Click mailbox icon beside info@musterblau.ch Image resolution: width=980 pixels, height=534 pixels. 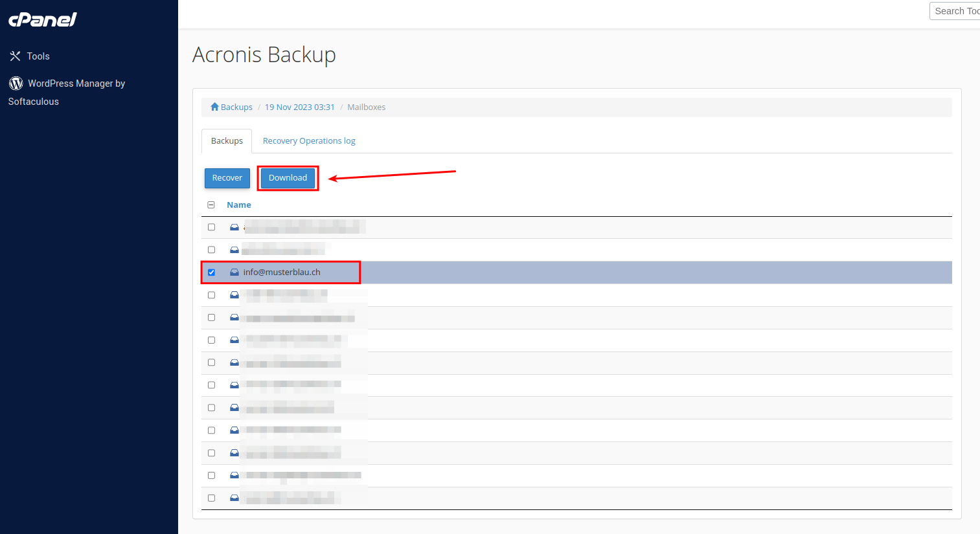(234, 273)
